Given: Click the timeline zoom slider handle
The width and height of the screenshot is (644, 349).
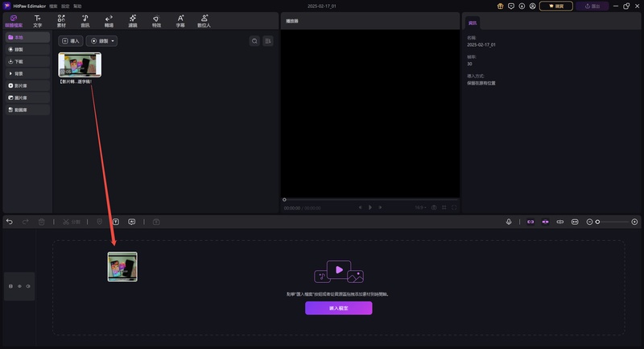Looking at the screenshot, I should (597, 222).
